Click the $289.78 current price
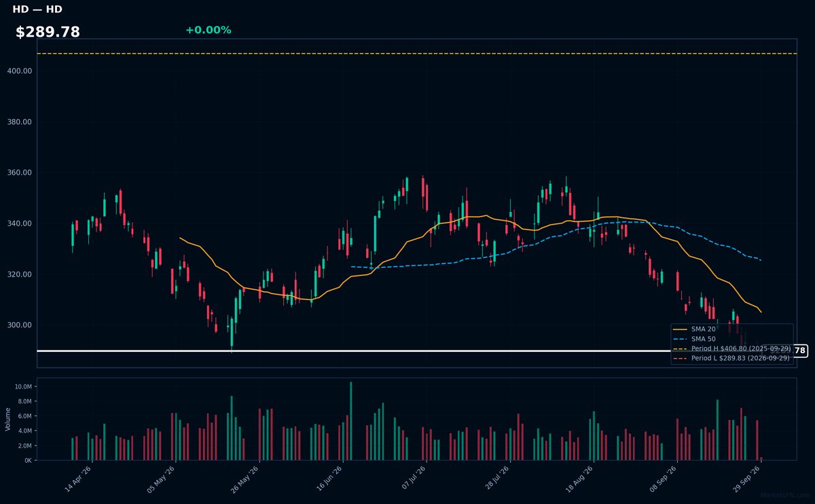 [48, 32]
